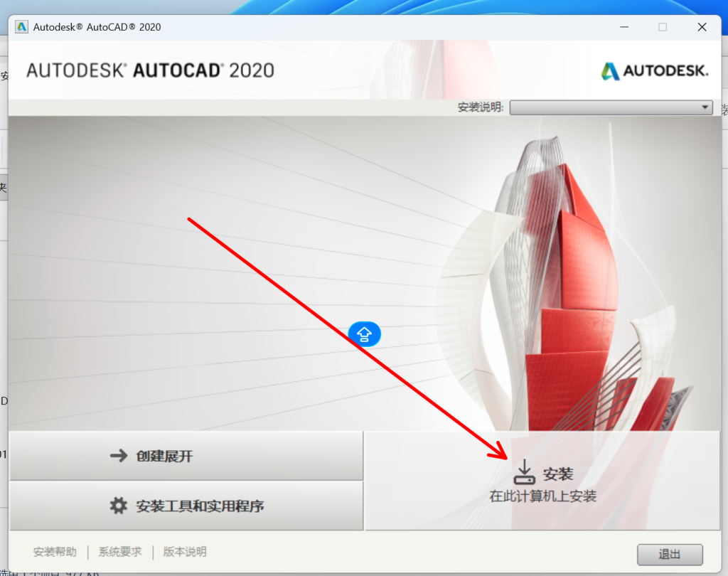
Task: Open the 安装说明 language dropdown
Action: (x=610, y=107)
